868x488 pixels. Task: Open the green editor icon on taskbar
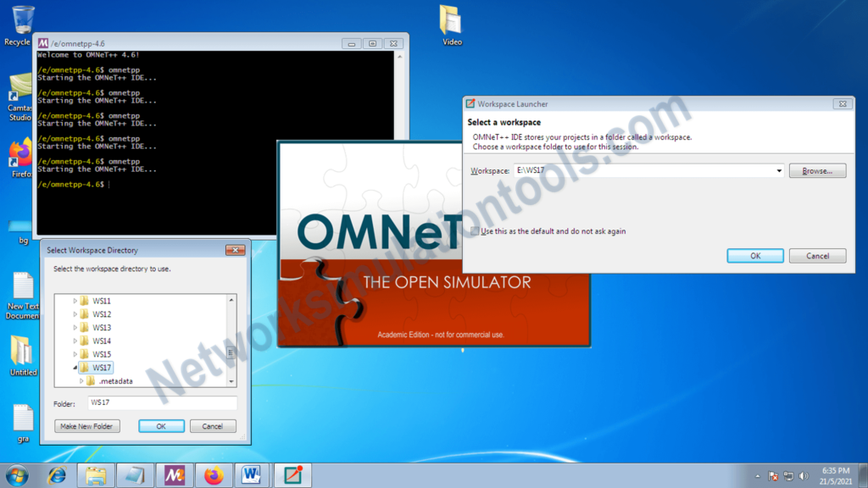(292, 475)
